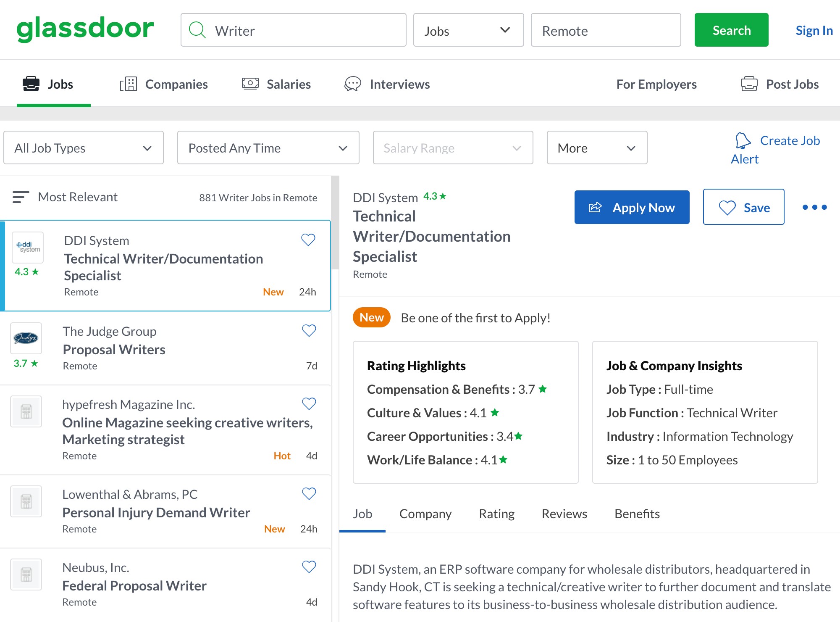The image size is (840, 622).
Task: Click Compensation & Benefits rating line
Action: [457, 389]
